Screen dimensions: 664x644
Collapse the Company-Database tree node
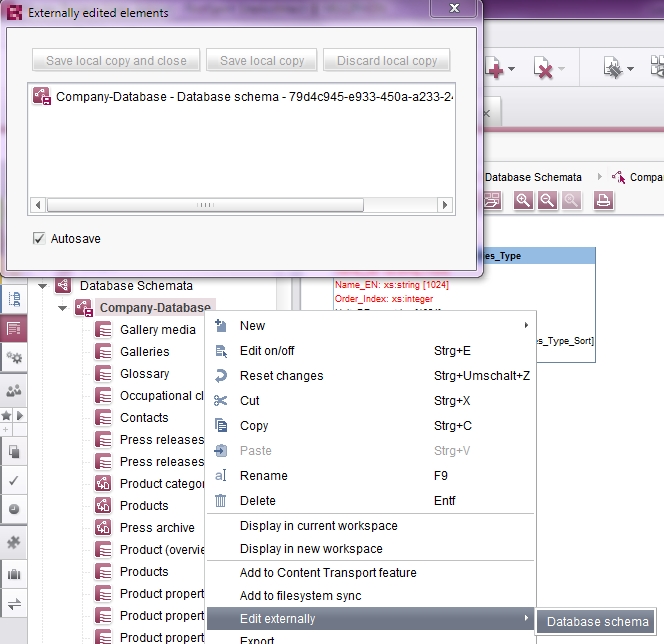63,308
